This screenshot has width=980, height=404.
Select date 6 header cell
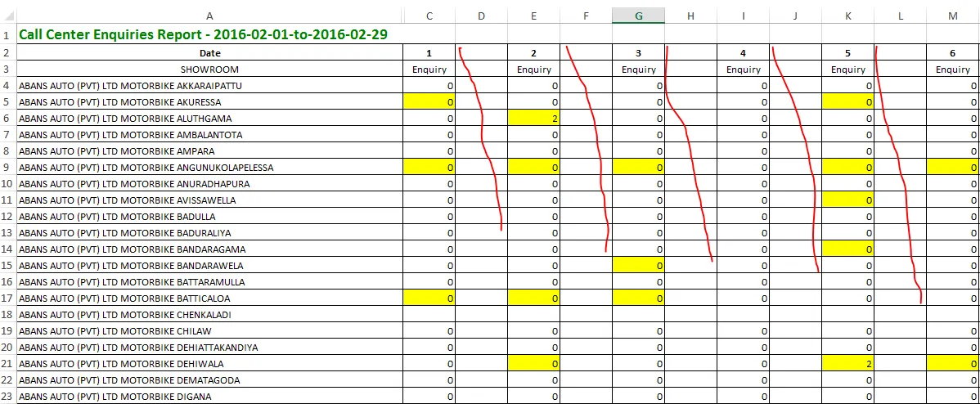(x=952, y=53)
